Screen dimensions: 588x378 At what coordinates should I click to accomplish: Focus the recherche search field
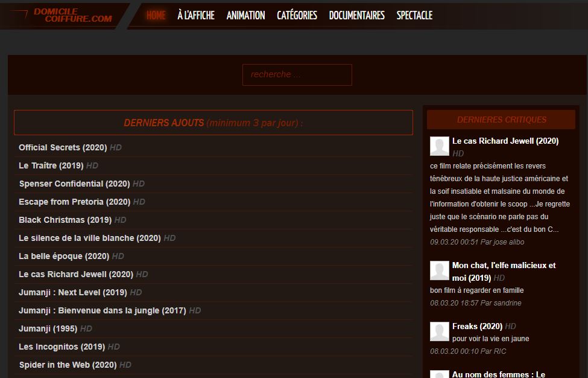(297, 74)
